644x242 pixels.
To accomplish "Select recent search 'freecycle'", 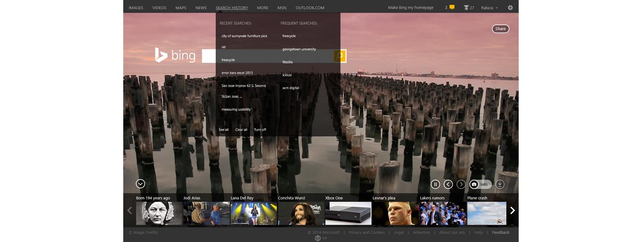I will pos(228,60).
